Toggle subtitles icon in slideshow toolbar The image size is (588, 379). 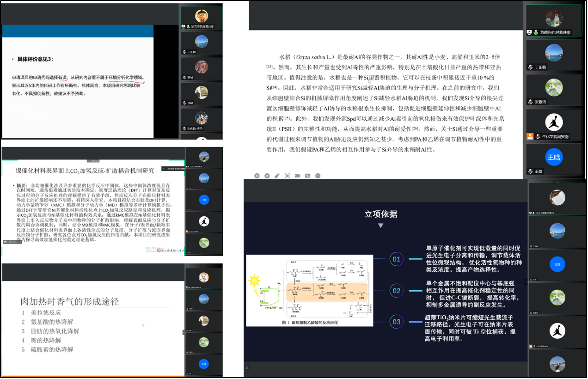[x=307, y=176]
